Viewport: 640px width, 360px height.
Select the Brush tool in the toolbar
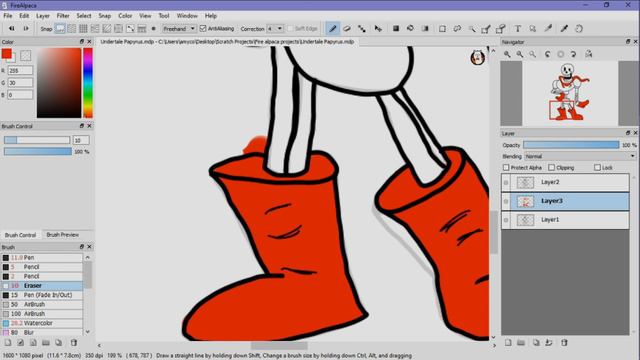pos(333,29)
